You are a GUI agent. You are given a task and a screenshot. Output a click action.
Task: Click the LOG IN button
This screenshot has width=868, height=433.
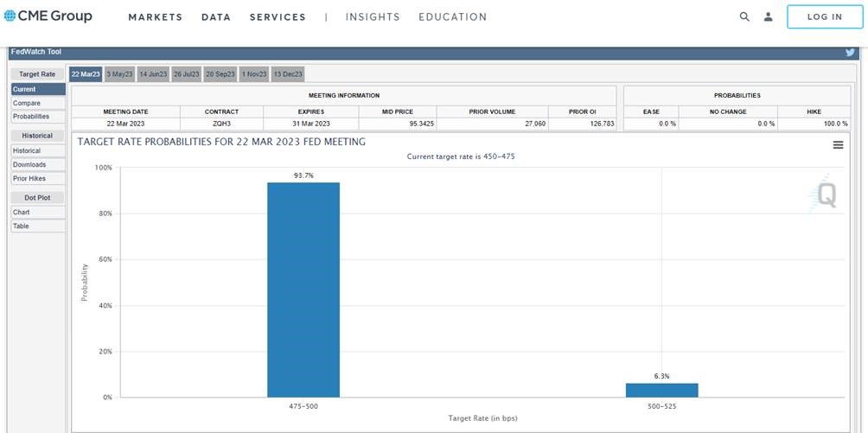click(824, 16)
